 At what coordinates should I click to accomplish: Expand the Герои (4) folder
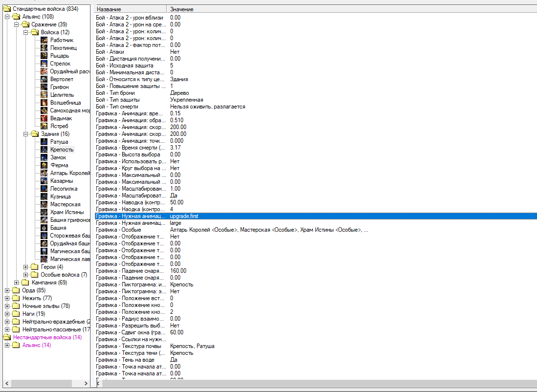point(25,267)
